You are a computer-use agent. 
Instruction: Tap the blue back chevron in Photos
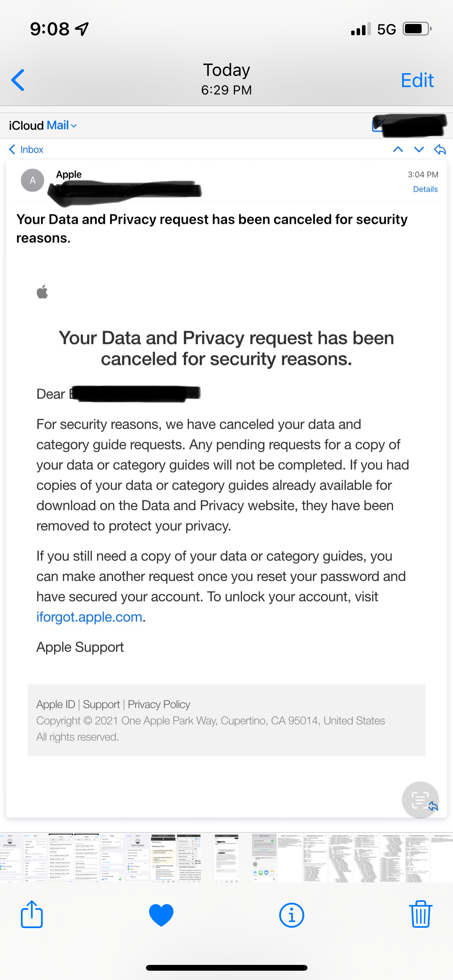pos(18,80)
